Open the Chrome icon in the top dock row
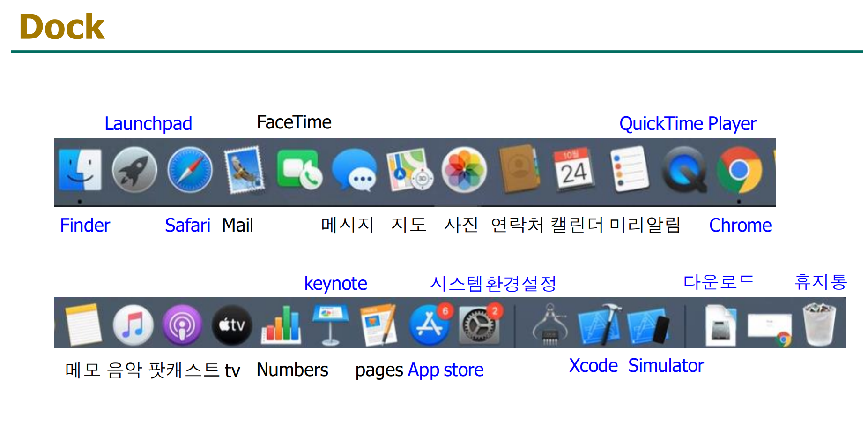Viewport: 868px width, 445px height. [x=740, y=170]
